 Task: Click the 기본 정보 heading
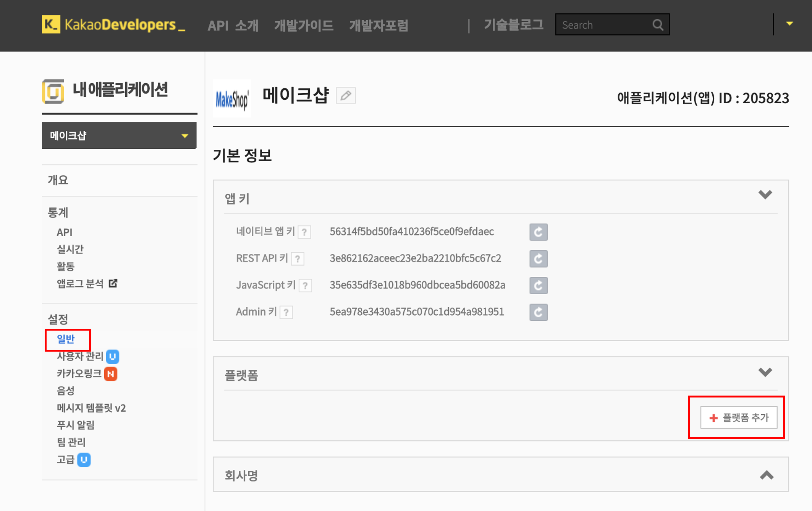click(x=242, y=156)
